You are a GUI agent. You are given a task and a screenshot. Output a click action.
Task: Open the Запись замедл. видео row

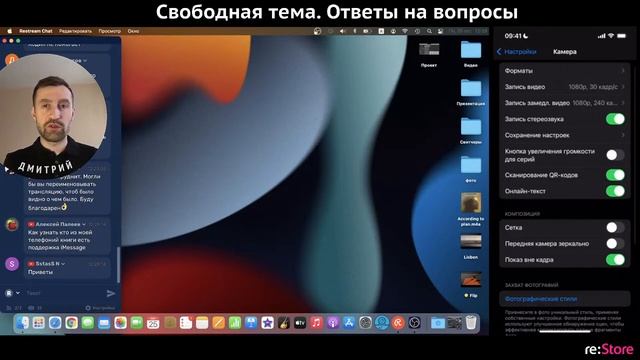tap(565, 103)
